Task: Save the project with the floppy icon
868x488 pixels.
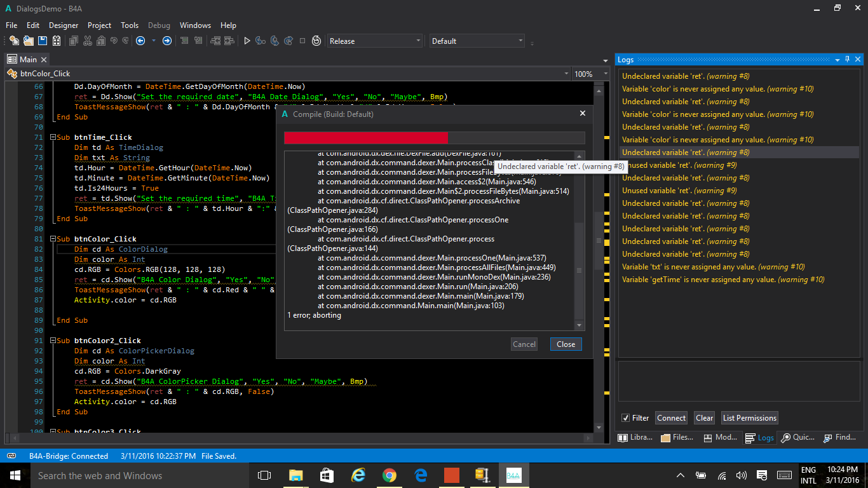Action: click(x=43, y=41)
